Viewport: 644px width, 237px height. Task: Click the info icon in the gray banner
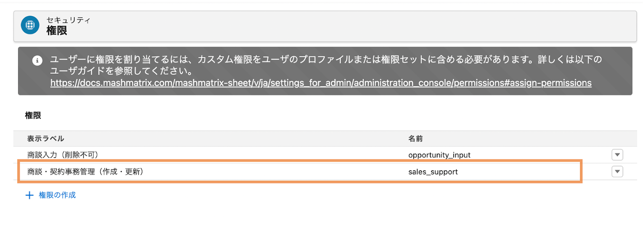[x=37, y=61]
